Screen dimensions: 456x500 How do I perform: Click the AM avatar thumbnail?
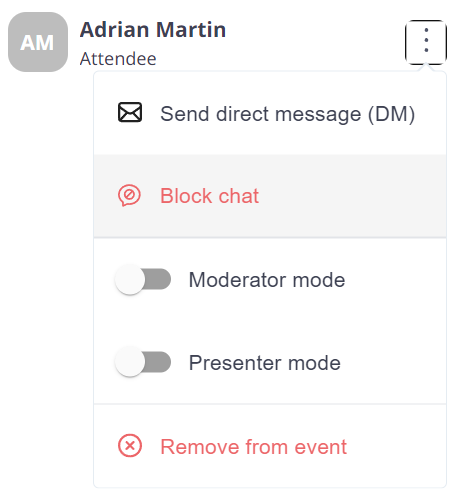(38, 42)
